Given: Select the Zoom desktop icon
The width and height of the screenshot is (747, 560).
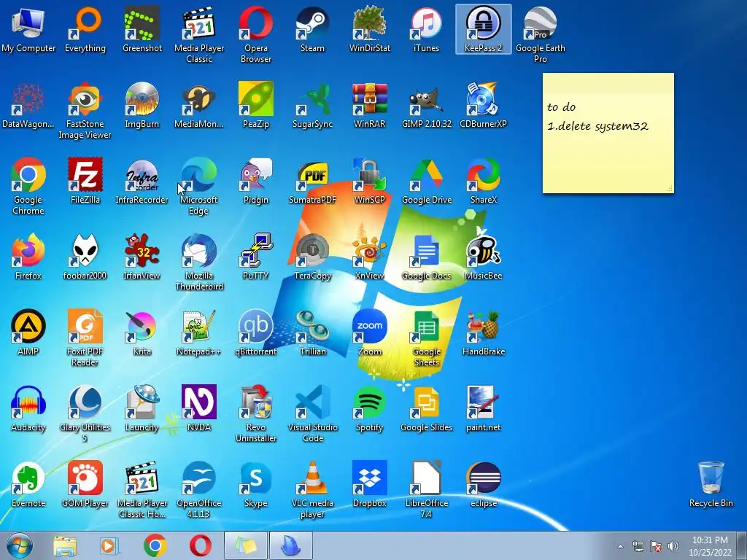Looking at the screenshot, I should click(370, 332).
